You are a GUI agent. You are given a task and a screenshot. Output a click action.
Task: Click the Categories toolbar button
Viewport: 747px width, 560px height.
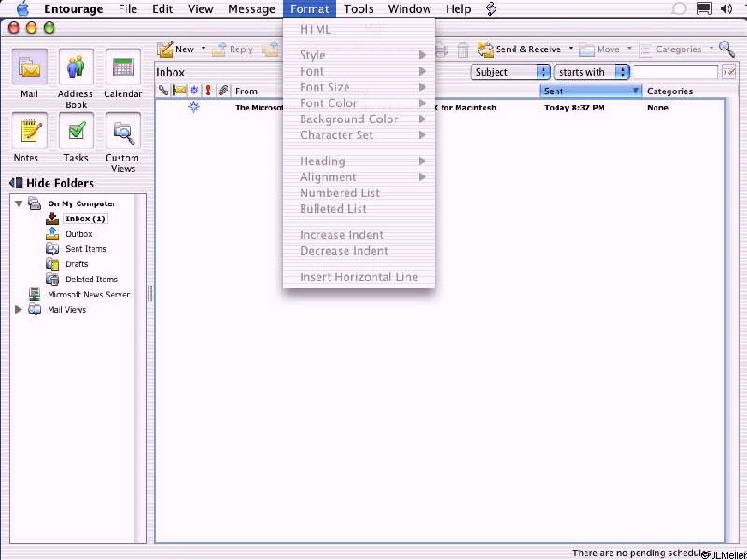point(670,49)
